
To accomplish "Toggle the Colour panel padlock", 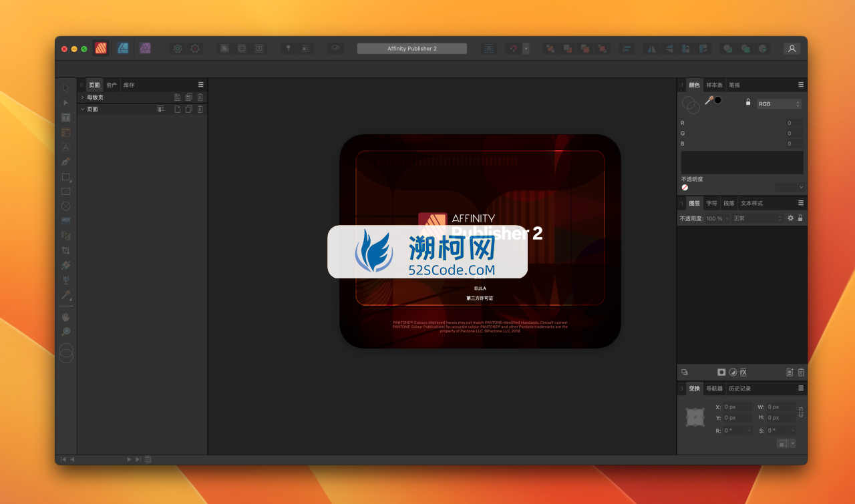I will 748,102.
